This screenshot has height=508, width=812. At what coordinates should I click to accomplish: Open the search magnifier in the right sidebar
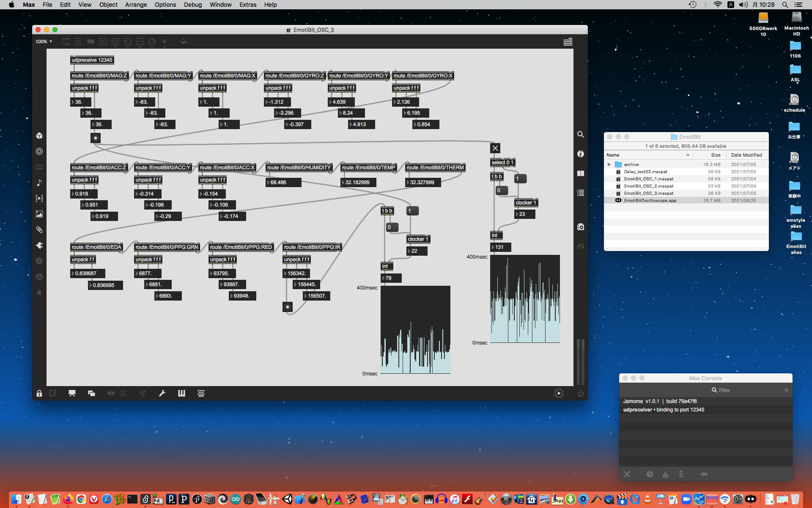click(581, 135)
